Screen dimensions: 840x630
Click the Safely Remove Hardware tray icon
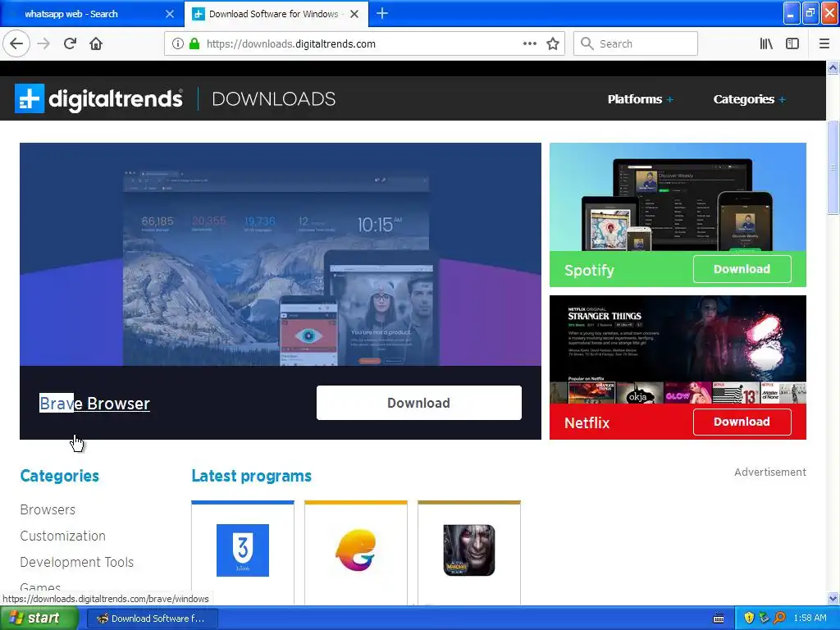point(764,619)
